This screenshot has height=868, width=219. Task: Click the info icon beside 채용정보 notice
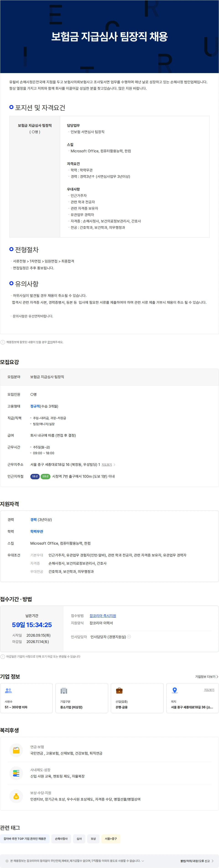(3, 342)
